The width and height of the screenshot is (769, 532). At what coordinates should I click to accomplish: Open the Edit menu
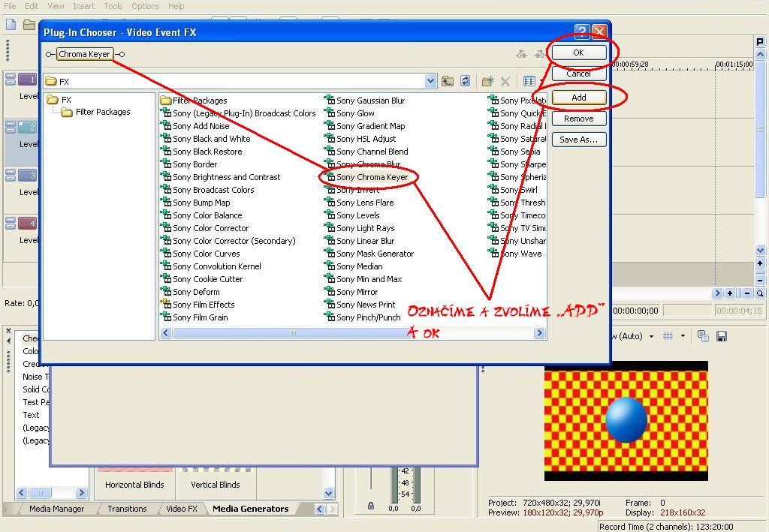[32, 6]
